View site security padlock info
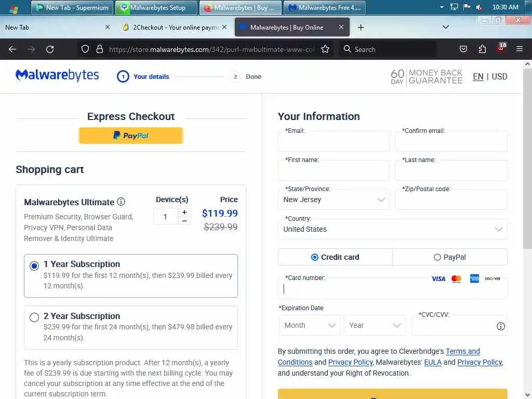 pyautogui.click(x=99, y=49)
